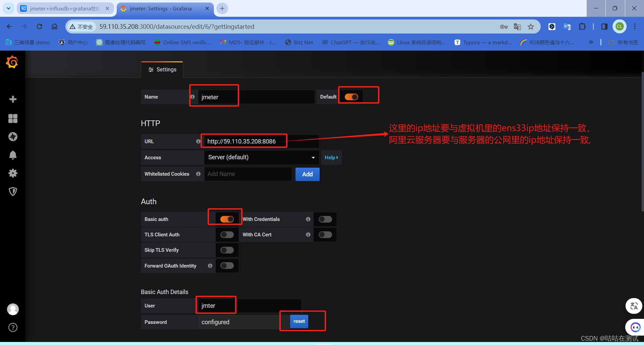Click the translate page icon in address bar
The height and width of the screenshot is (345, 644).
tap(517, 26)
